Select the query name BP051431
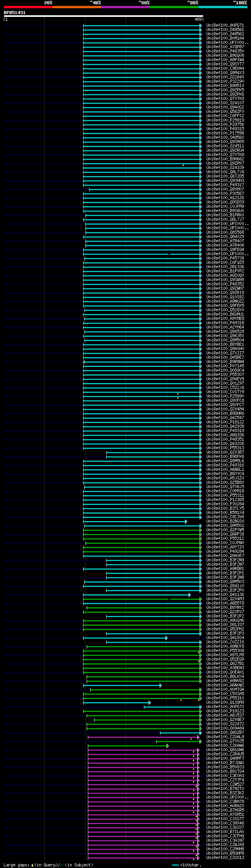Screen dimensions: 251x868 click(15, 13)
